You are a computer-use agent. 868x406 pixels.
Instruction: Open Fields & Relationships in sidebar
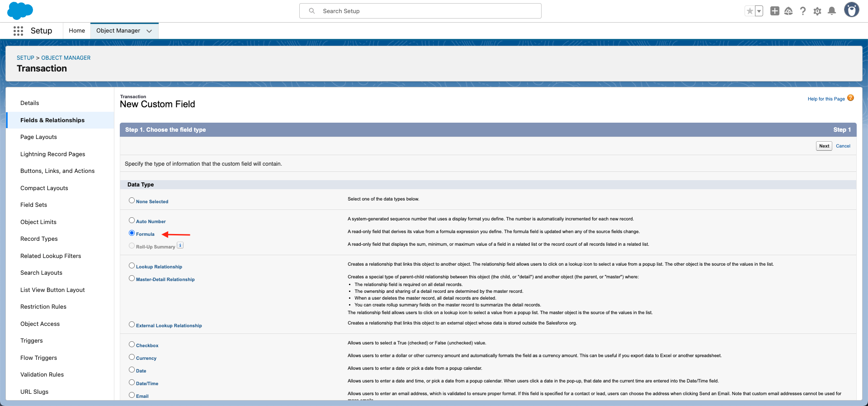pyautogui.click(x=52, y=120)
